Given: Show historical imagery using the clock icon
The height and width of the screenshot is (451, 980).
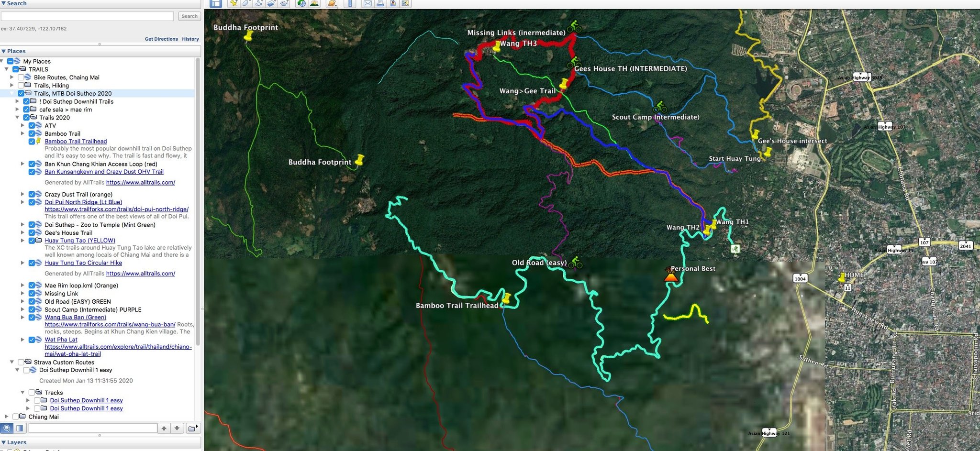Looking at the screenshot, I should coord(301,3).
